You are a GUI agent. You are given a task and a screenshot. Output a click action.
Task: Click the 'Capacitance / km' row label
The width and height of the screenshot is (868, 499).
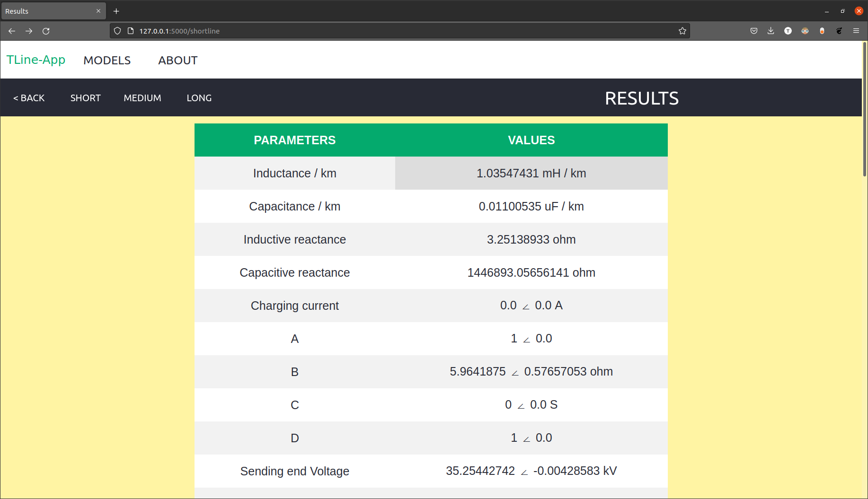click(295, 206)
